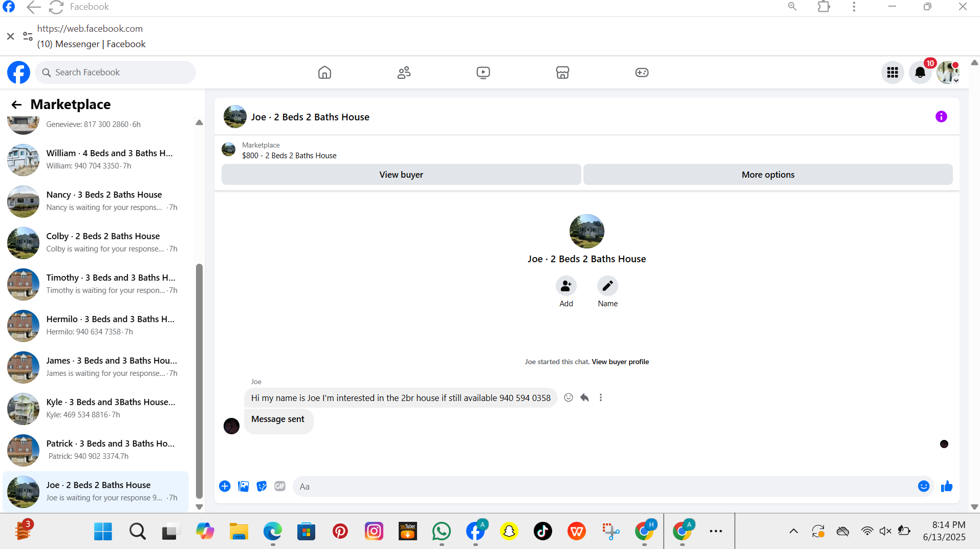Open browser three-dot menu

coord(854,7)
